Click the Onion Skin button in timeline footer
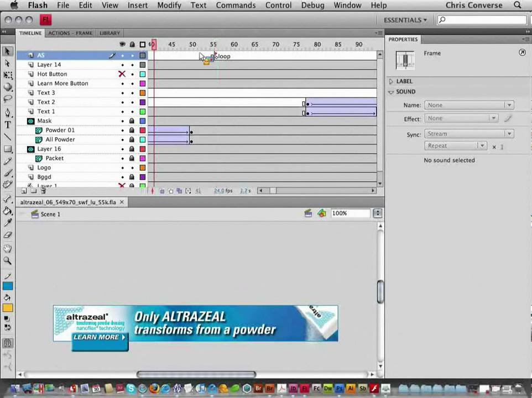The width and height of the screenshot is (532, 398). pyautogui.click(x=162, y=191)
